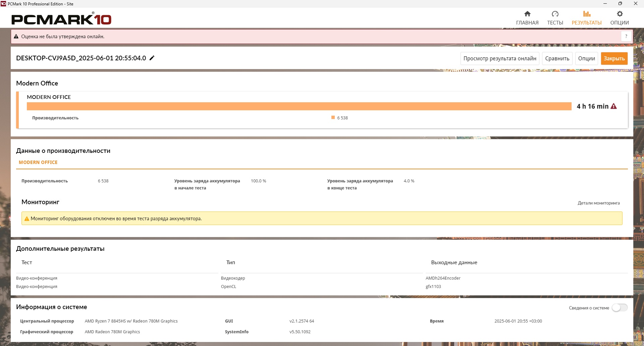Screen dimensions: 644x346
Task: Click the SystemInfo version v5.50.1092
Action: (x=300, y=332)
